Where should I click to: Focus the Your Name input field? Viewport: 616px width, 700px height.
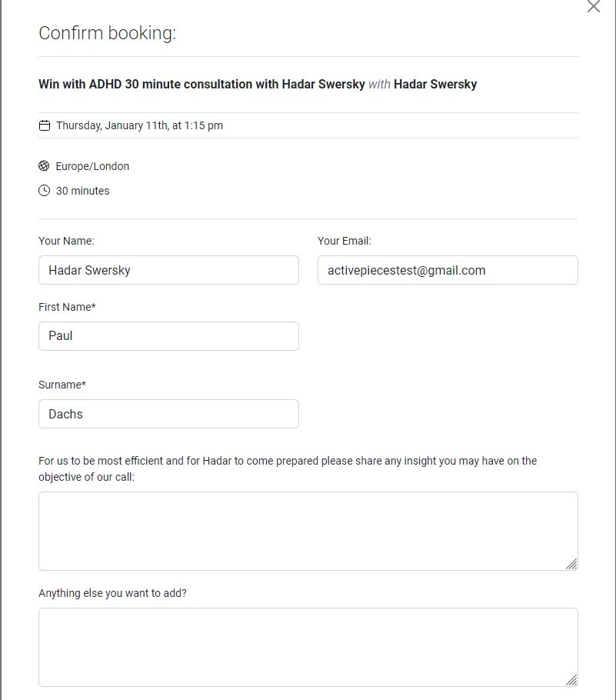(168, 270)
